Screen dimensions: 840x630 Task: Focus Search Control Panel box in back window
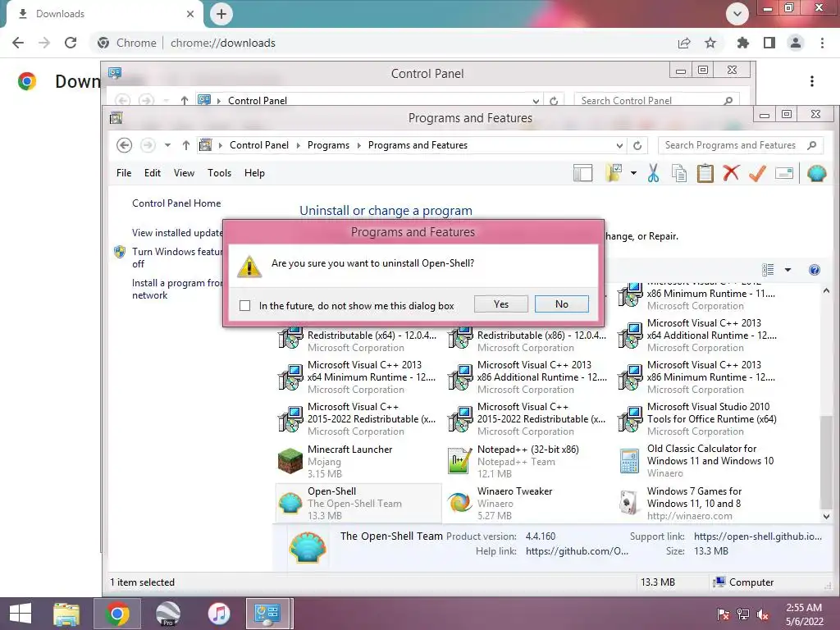[x=656, y=101]
